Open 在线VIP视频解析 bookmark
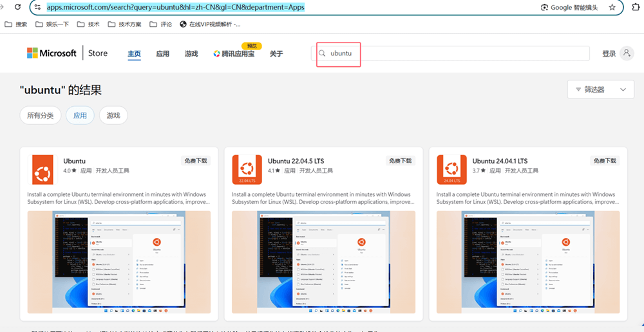The height and width of the screenshot is (332, 644). (211, 24)
